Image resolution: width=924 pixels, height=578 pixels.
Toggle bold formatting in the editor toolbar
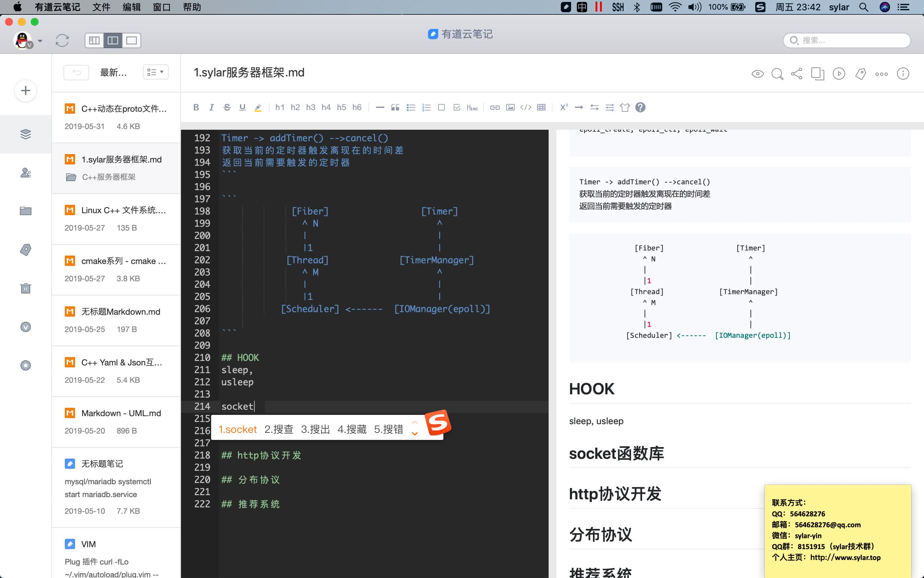coord(196,108)
